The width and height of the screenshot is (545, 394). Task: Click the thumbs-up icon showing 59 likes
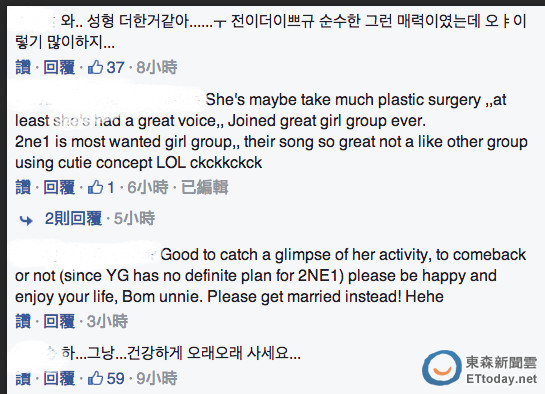(x=95, y=378)
